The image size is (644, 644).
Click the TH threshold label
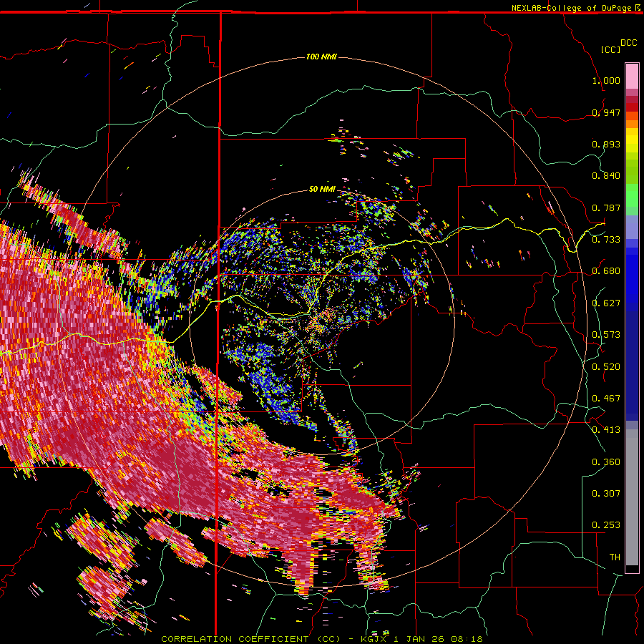click(x=615, y=557)
